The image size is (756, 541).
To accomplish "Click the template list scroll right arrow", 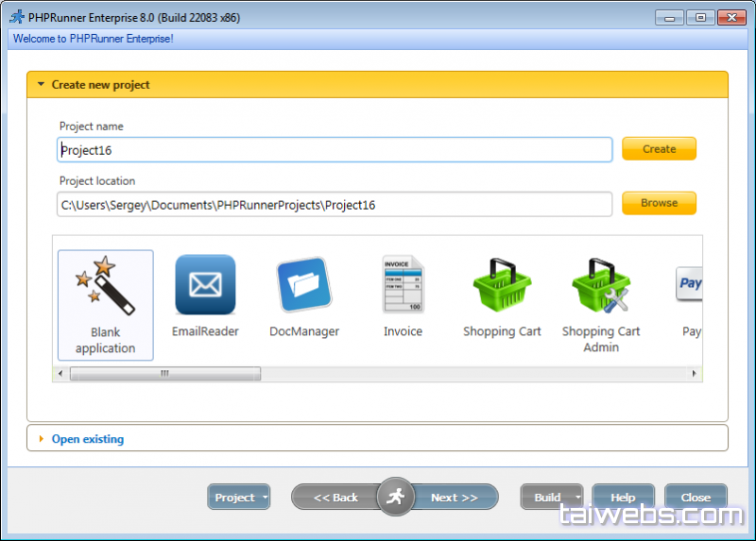I will tap(694, 373).
